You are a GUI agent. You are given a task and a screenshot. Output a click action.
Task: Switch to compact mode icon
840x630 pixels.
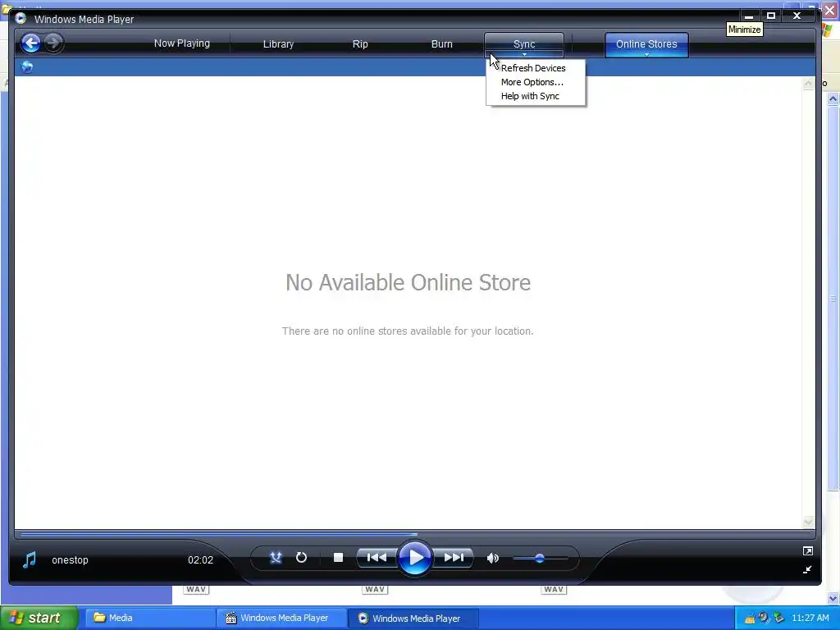pos(807,569)
